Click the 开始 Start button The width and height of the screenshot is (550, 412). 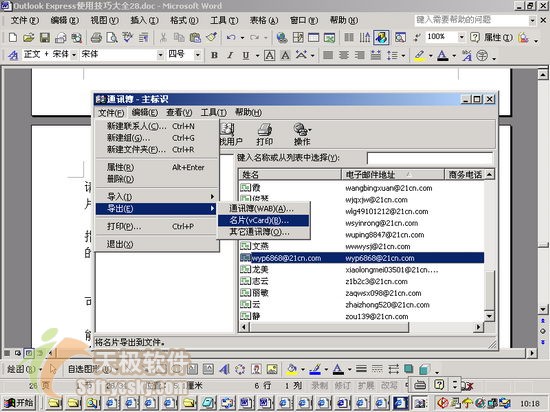(x=19, y=403)
